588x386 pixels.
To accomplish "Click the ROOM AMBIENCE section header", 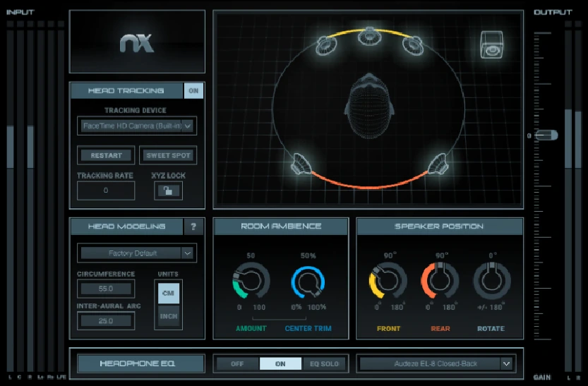I will point(281,227).
